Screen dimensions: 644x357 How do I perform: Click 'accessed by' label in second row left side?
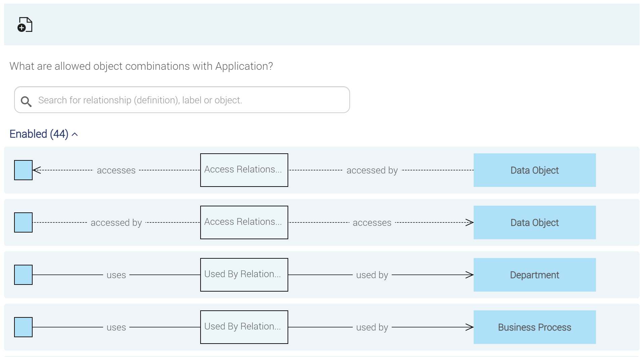click(116, 223)
